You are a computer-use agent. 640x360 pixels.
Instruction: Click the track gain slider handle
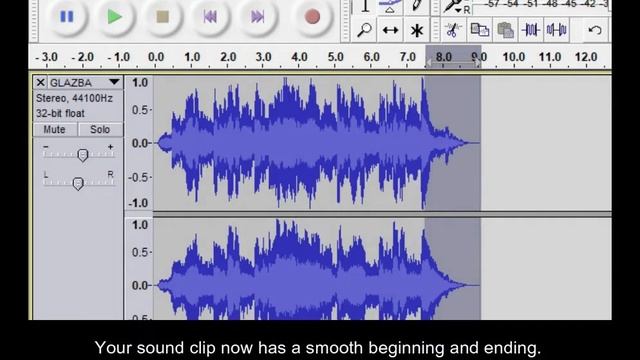click(83, 155)
